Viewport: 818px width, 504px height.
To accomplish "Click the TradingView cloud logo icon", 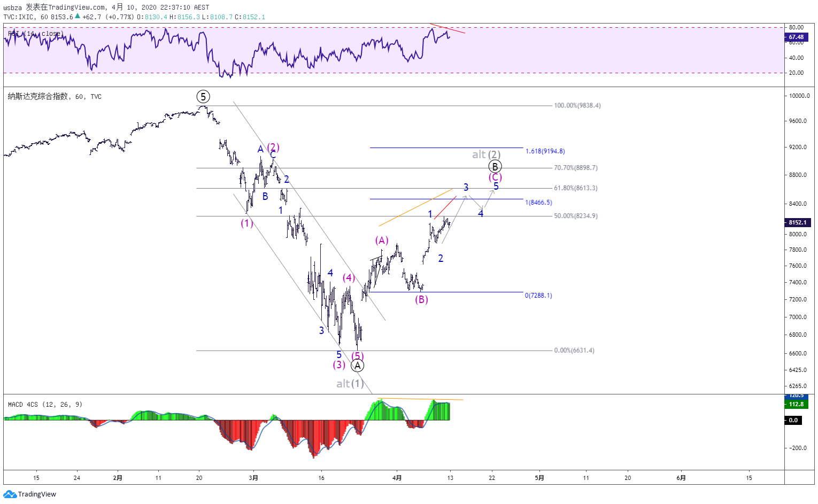I will [10, 494].
